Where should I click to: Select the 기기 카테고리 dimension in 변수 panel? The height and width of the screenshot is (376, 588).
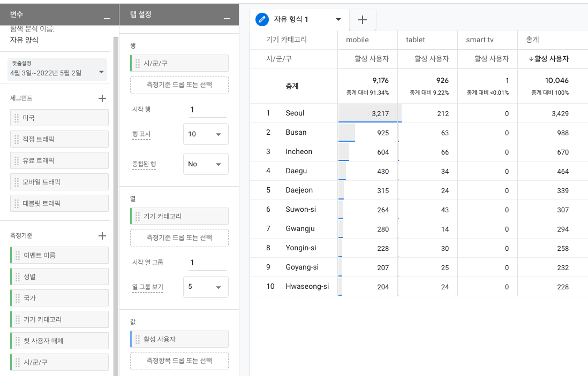click(x=59, y=319)
